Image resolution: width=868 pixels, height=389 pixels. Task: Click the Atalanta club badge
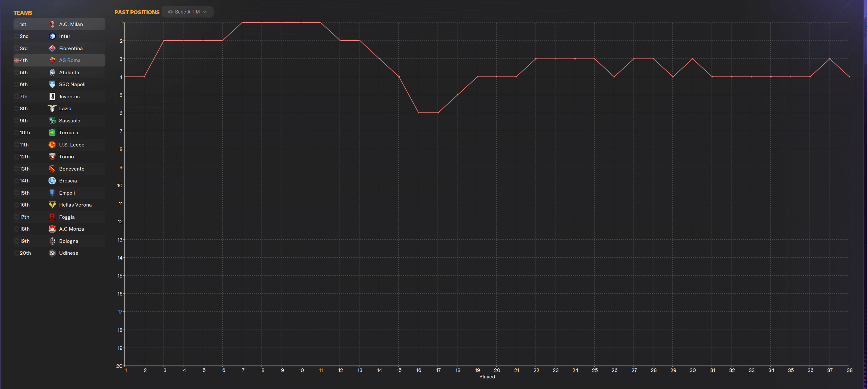coord(52,72)
